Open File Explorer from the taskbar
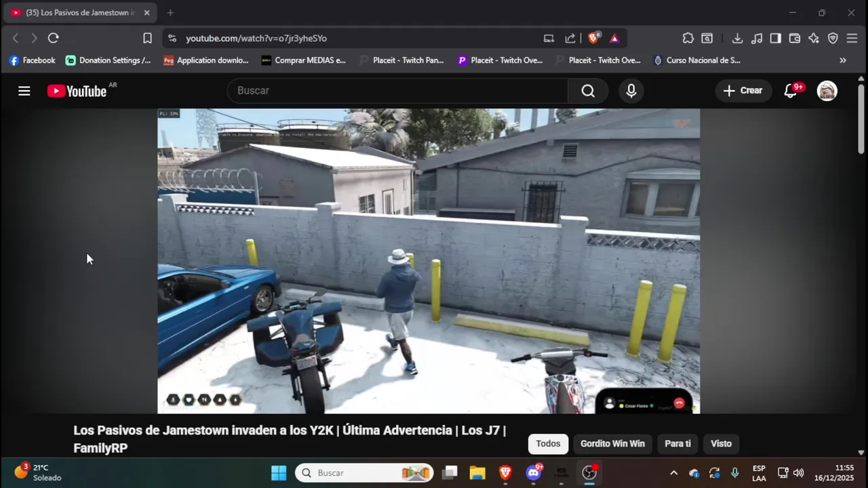 tap(477, 473)
